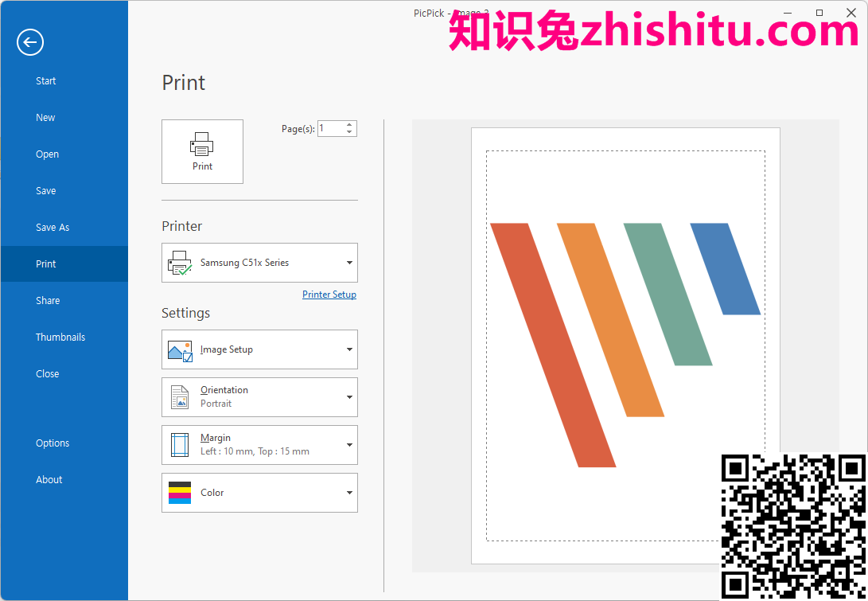The height and width of the screenshot is (601, 868).
Task: Click the Page(s) number field
Action: [x=331, y=128]
